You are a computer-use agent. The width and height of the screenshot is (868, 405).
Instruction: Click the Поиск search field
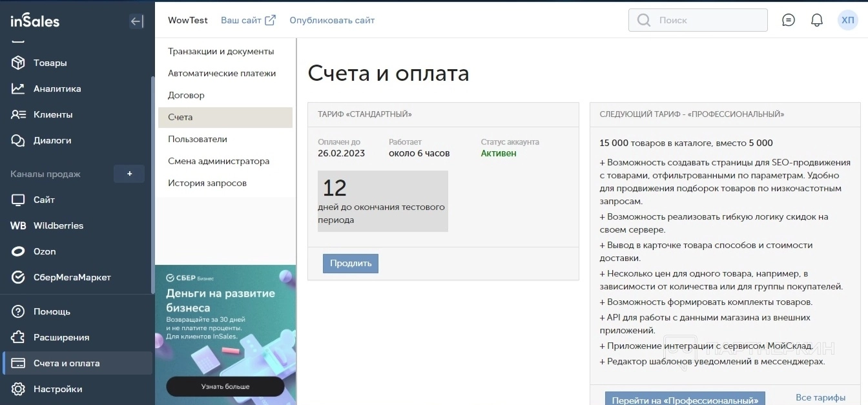[x=704, y=20]
